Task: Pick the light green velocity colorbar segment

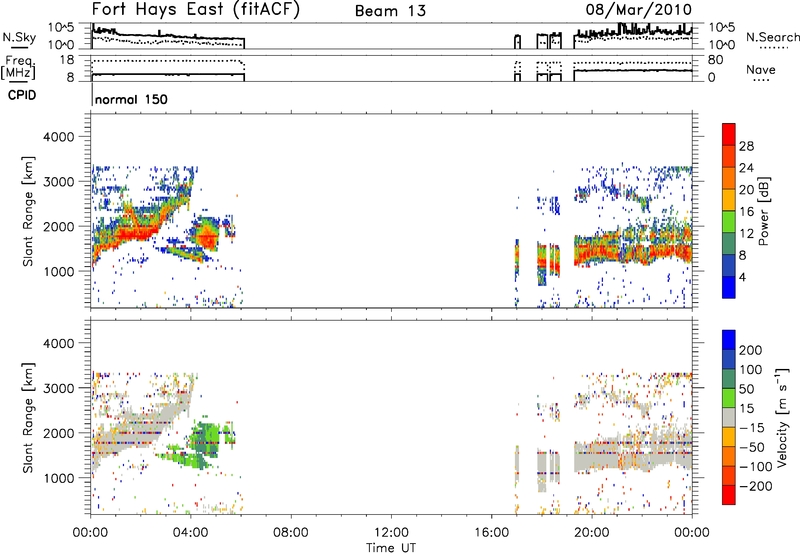Action: click(x=729, y=398)
